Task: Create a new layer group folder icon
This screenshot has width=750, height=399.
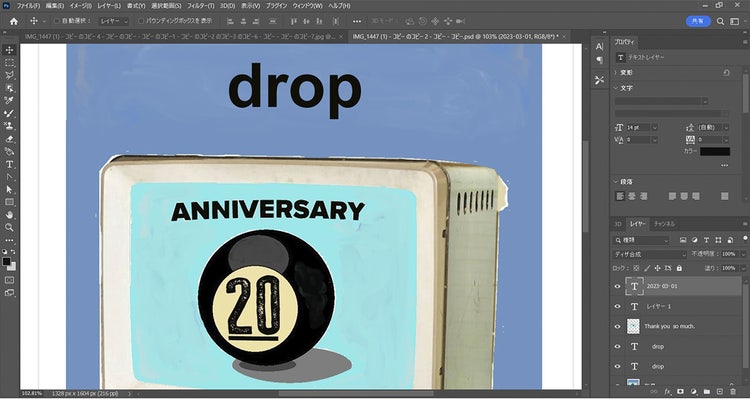Action: (x=707, y=391)
